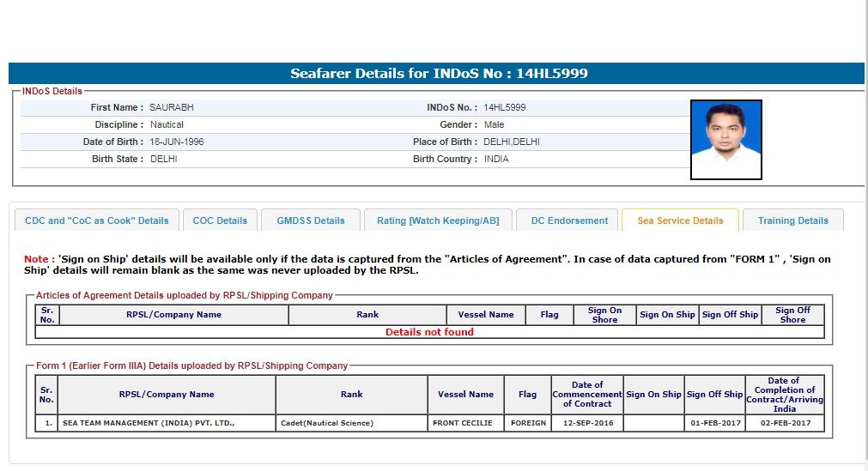Click the red "Details not found" message
This screenshot has height=471, width=868.
click(x=429, y=332)
